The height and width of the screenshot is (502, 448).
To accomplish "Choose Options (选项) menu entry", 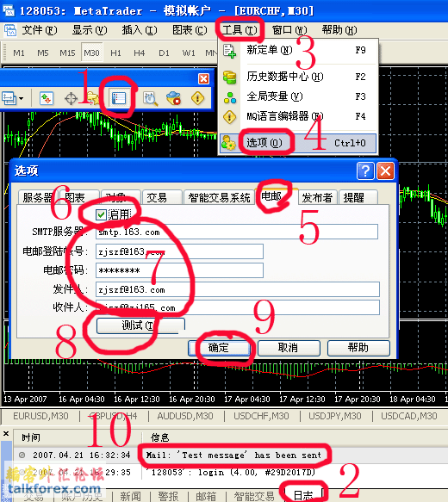I will [298, 143].
